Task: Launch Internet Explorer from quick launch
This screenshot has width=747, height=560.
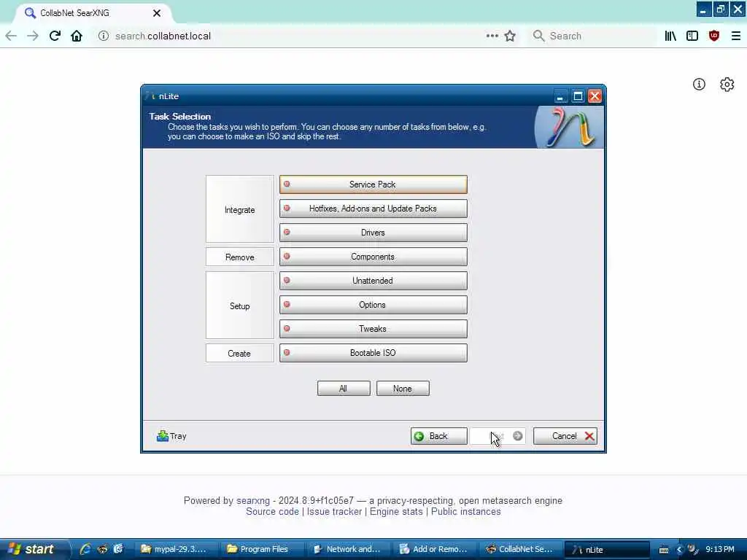Action: click(85, 549)
